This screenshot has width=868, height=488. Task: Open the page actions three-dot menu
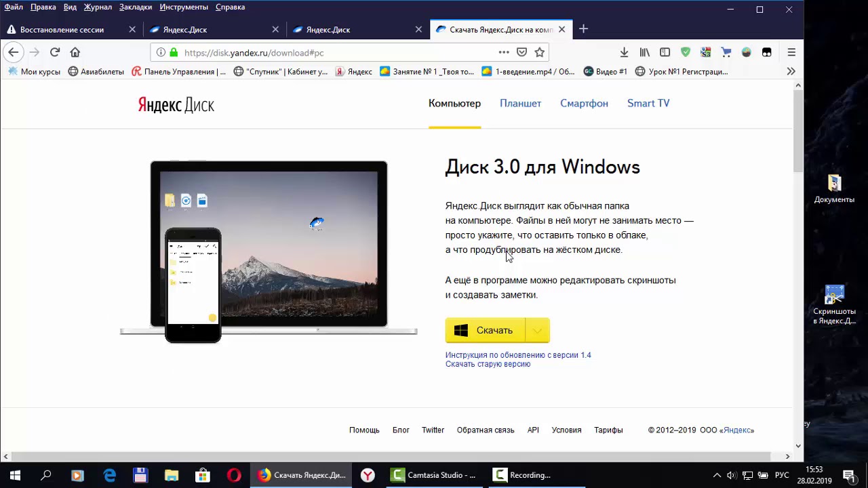pos(504,52)
